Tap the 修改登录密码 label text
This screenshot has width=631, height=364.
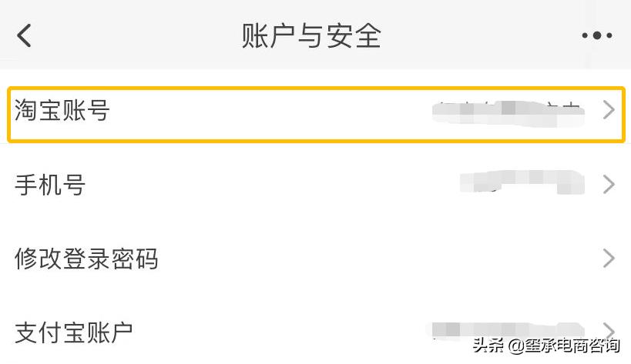pyautogui.click(x=86, y=259)
